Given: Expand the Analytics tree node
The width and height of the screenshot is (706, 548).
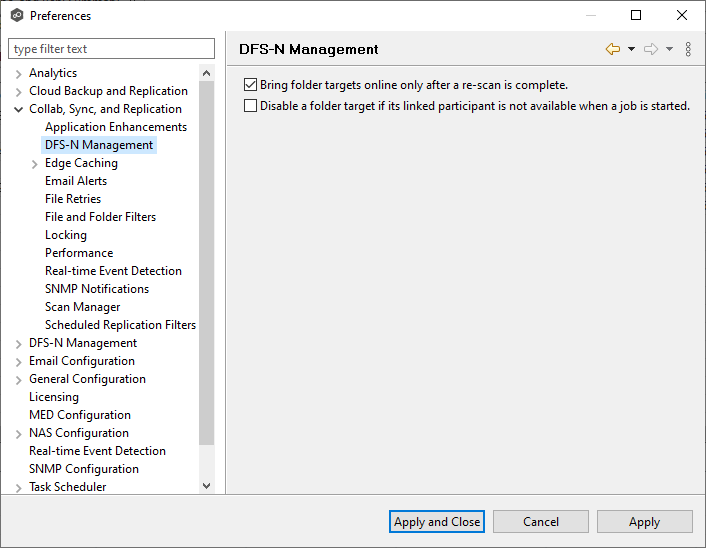Looking at the screenshot, I should tap(19, 73).
